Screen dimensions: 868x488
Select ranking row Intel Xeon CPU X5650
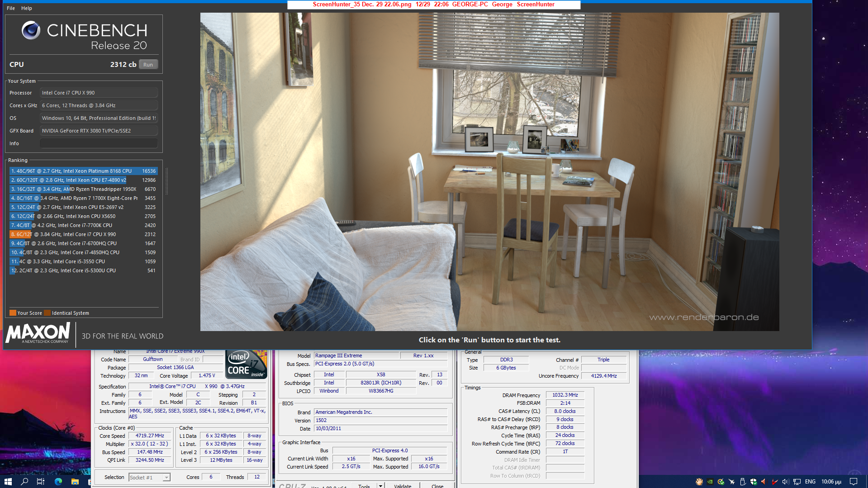(x=83, y=216)
